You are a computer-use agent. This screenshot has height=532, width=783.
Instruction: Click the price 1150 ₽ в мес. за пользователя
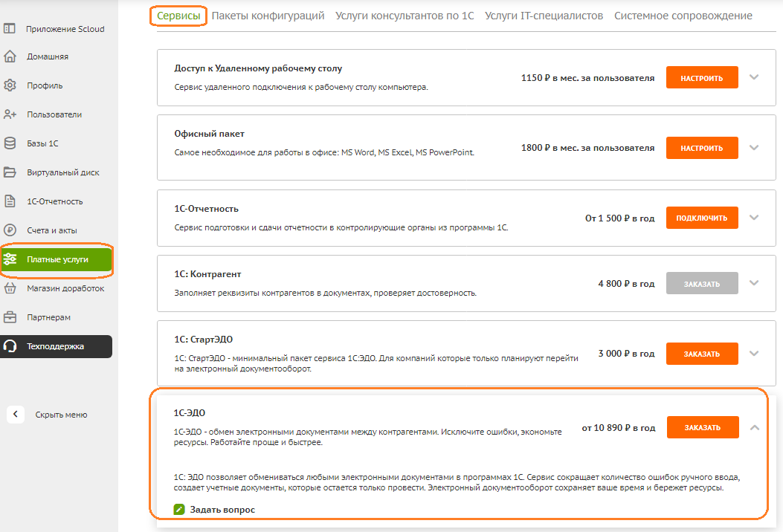[x=587, y=78]
